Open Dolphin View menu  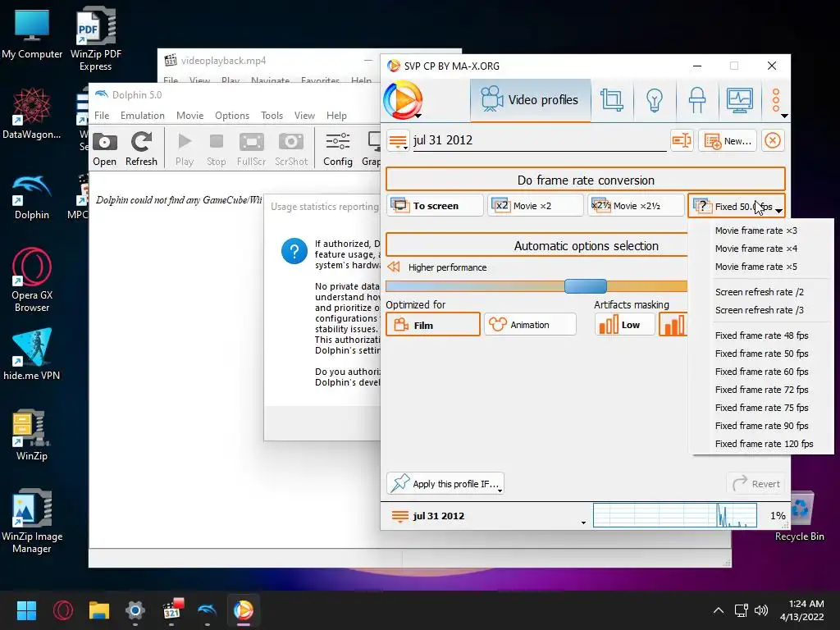(304, 115)
